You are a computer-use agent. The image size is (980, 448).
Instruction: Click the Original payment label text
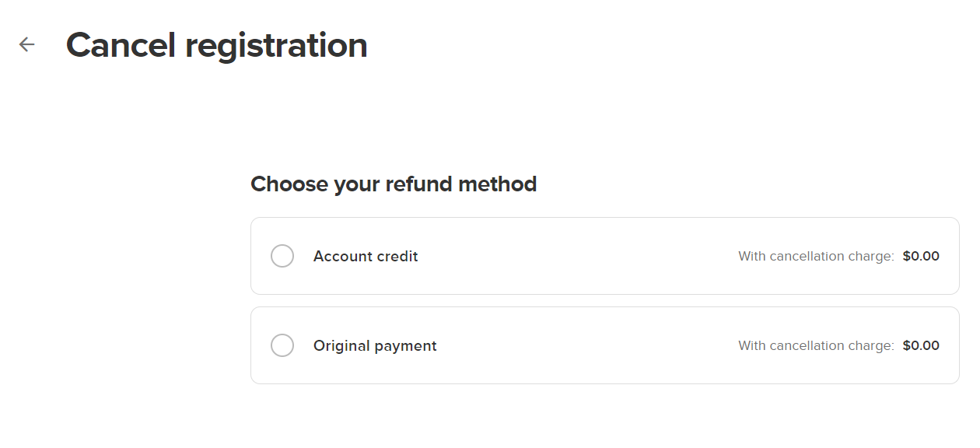(375, 345)
